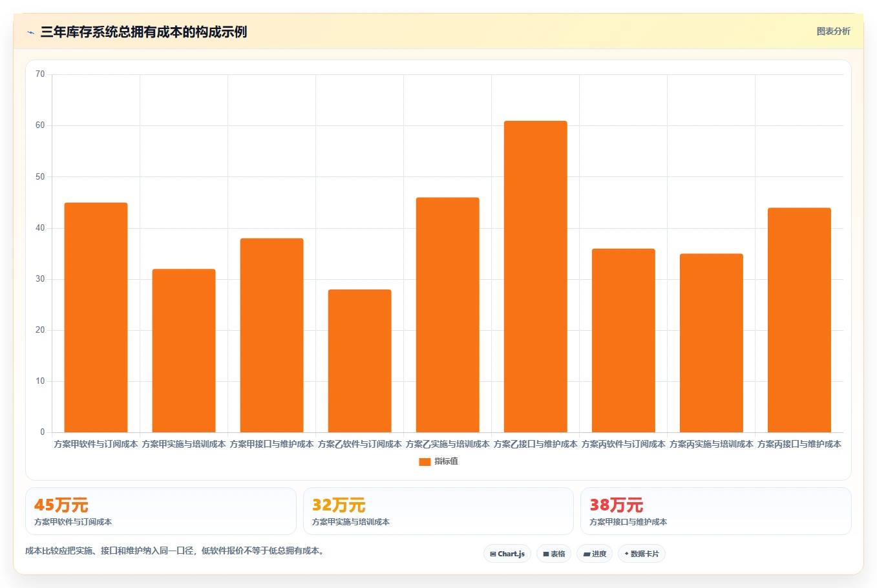Click x-axis label 方案乙软件与订阅成本
The height and width of the screenshot is (588, 877).
[x=359, y=445]
